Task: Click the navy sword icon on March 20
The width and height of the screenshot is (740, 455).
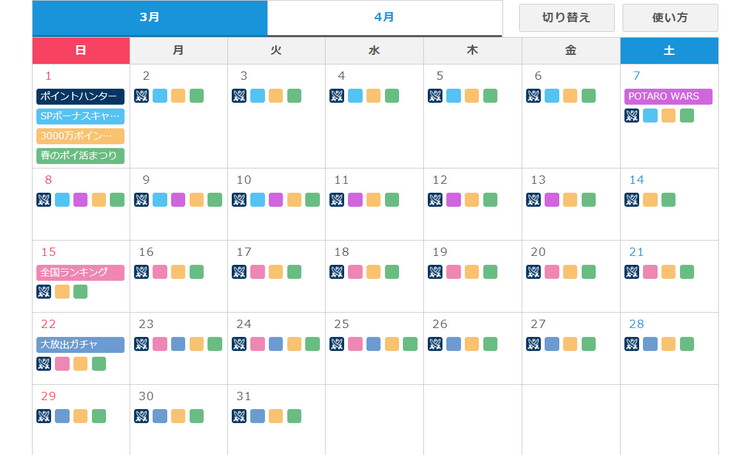Action: (x=533, y=272)
